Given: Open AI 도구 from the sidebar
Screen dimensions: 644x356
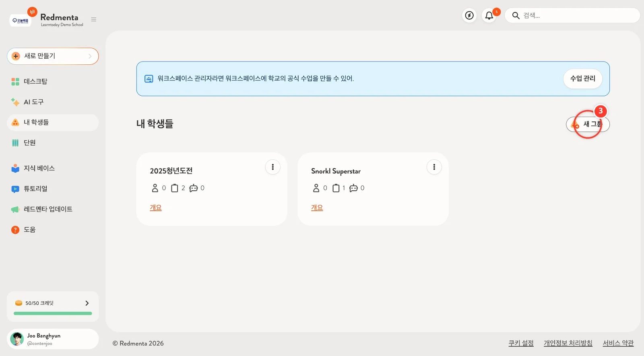Looking at the screenshot, I should click(53, 102).
